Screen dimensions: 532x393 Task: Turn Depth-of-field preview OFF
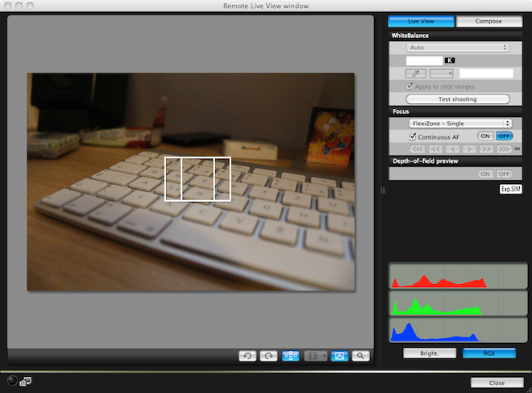(x=504, y=174)
